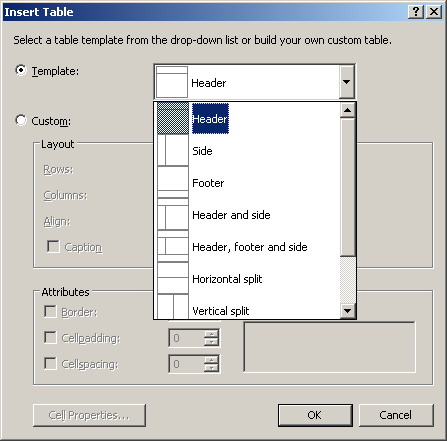Click the template list scrollbar thumb
Screen dimensions: 447x441
[348, 187]
